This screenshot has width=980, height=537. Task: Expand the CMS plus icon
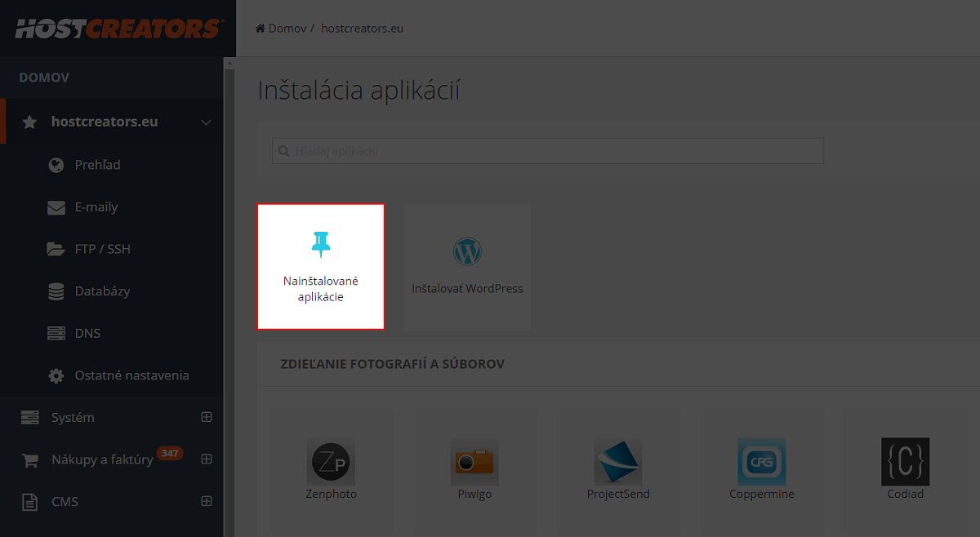pyautogui.click(x=207, y=501)
